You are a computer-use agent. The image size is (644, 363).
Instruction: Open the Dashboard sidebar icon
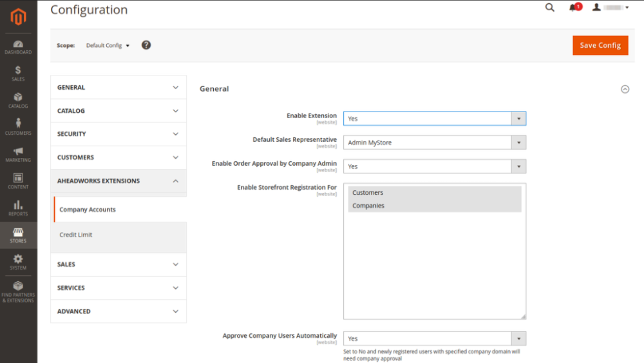click(18, 47)
